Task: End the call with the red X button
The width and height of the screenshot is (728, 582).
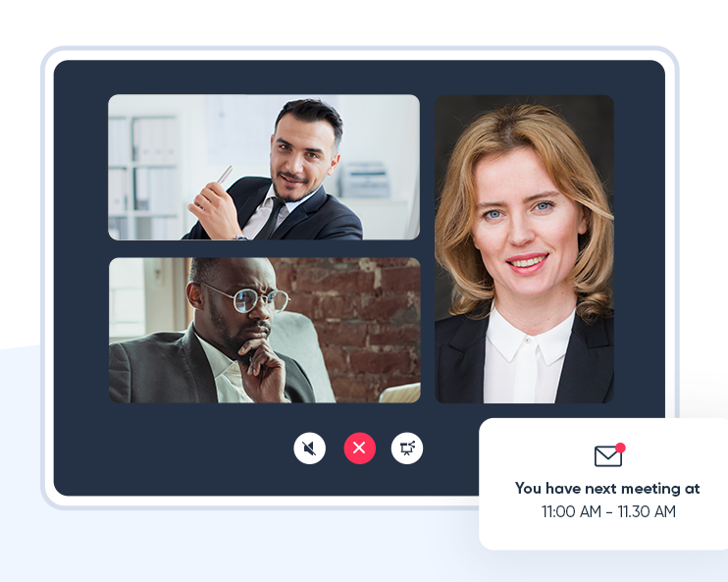Action: coord(359,449)
